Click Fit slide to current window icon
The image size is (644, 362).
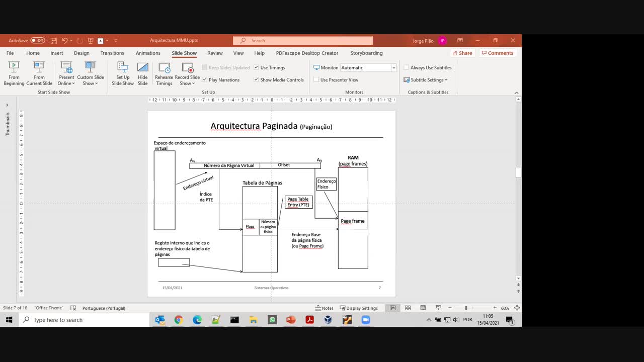click(517, 308)
